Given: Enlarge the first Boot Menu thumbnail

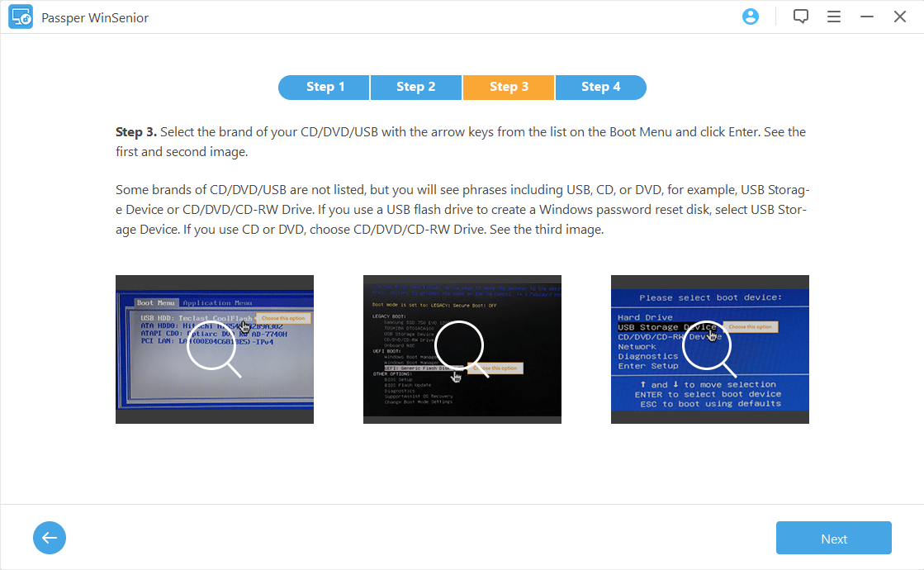Looking at the screenshot, I should (215, 349).
